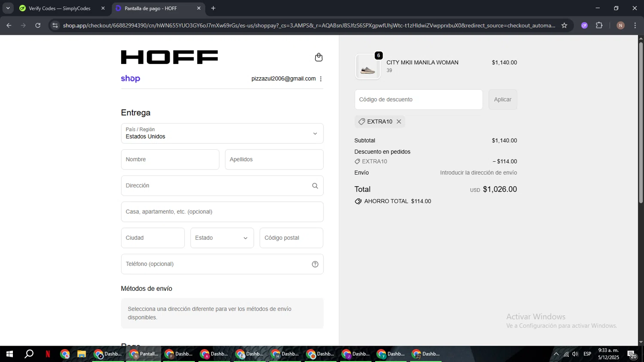Image resolution: width=644 pixels, height=362 pixels.
Task: Click the AHORRO TOTAL $114.00 text
Action: [x=398, y=201]
